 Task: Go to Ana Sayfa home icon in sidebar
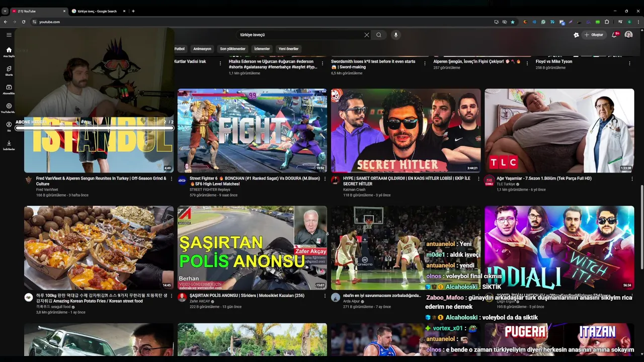click(x=9, y=52)
